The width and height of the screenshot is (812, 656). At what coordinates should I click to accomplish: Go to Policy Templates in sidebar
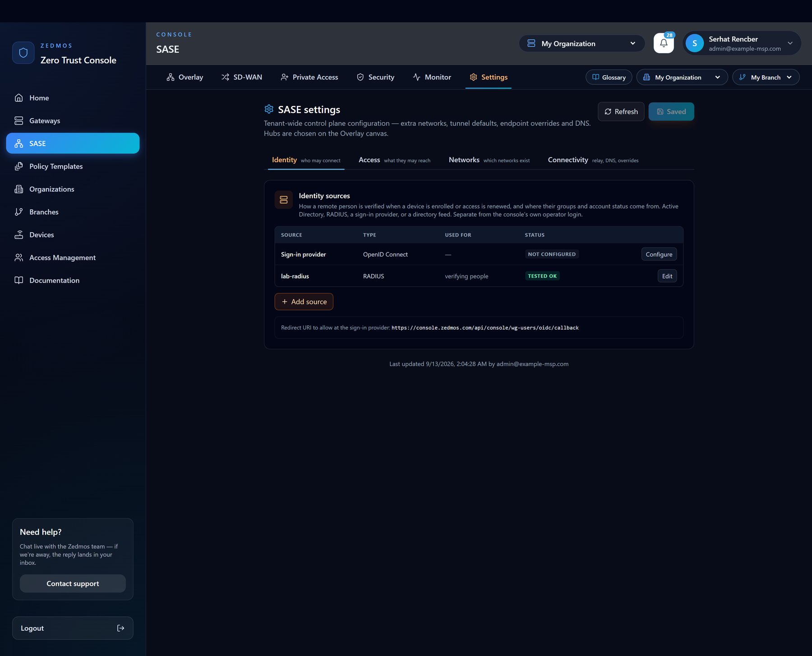click(73, 166)
